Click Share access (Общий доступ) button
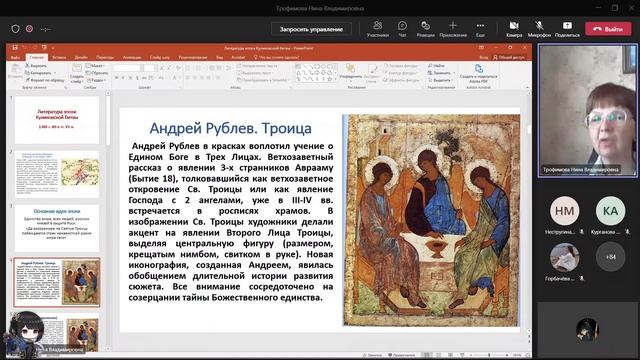Image resolution: width=640 pixels, height=360 pixels. (509, 58)
